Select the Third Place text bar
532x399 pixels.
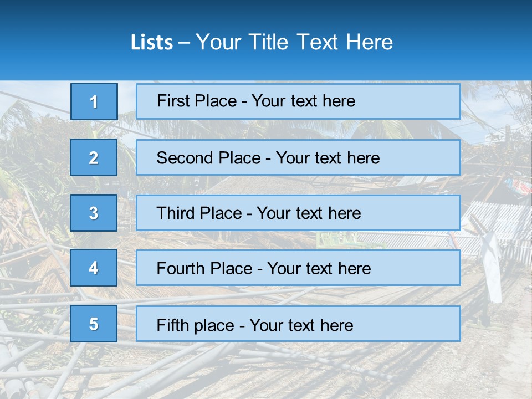tap(298, 213)
